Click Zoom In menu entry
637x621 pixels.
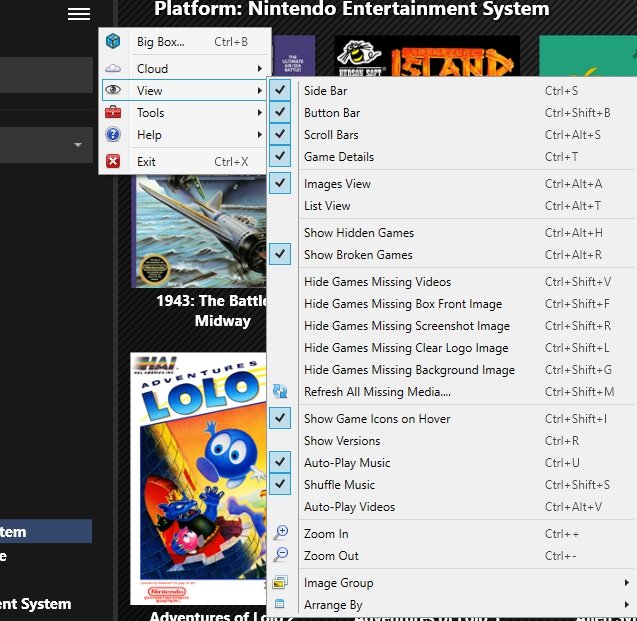452,534
